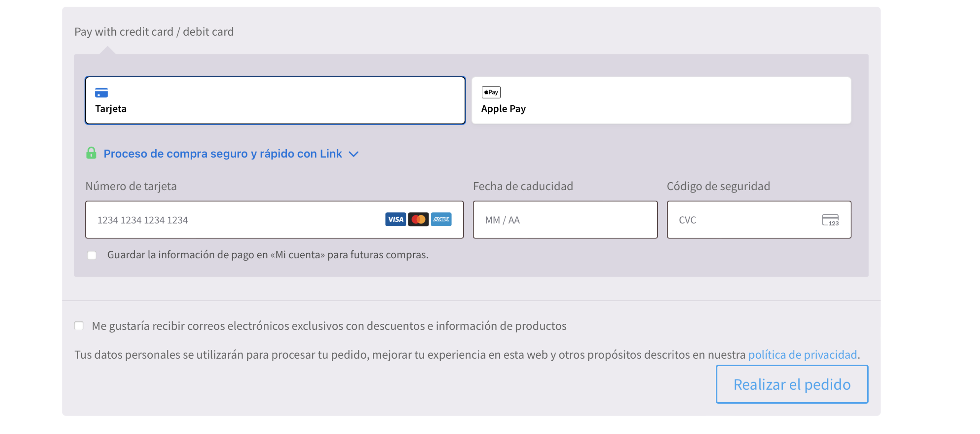
Task: Click the 'Fecha de caducidad' label
Action: coord(523,186)
